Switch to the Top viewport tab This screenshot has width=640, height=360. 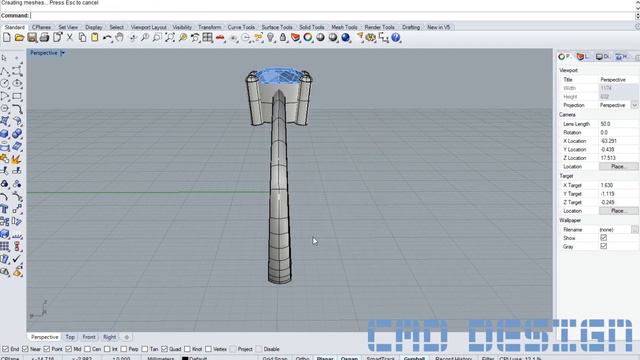[70, 337]
